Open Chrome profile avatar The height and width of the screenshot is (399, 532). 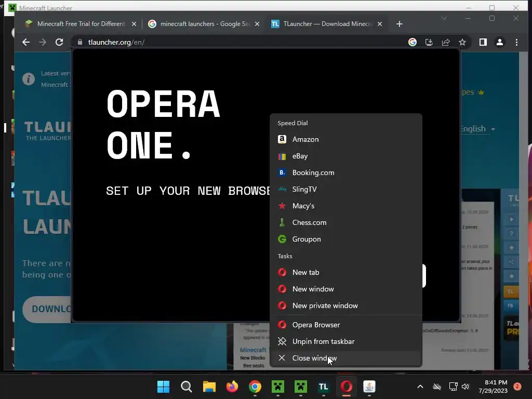[500, 42]
